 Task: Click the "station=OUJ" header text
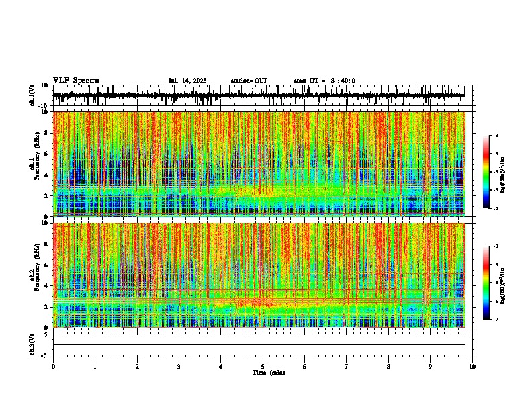[249, 81]
